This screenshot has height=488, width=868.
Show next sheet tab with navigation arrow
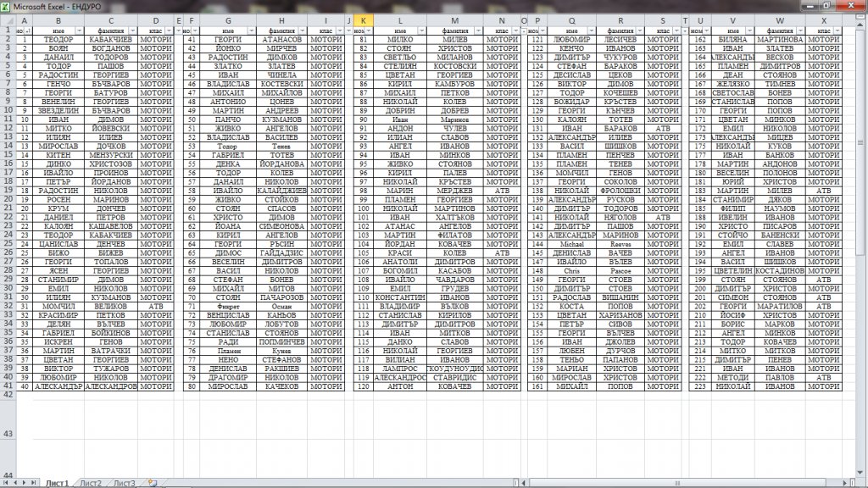pos(24,483)
